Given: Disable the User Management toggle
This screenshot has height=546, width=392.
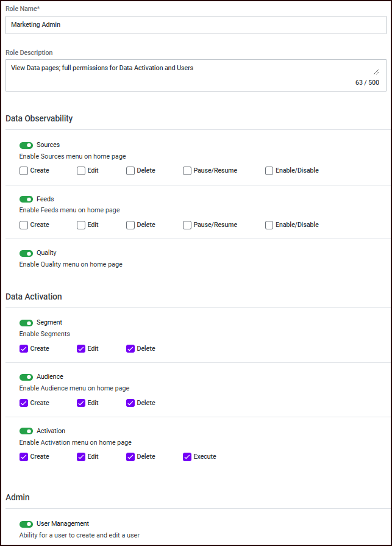Looking at the screenshot, I should [x=26, y=524].
